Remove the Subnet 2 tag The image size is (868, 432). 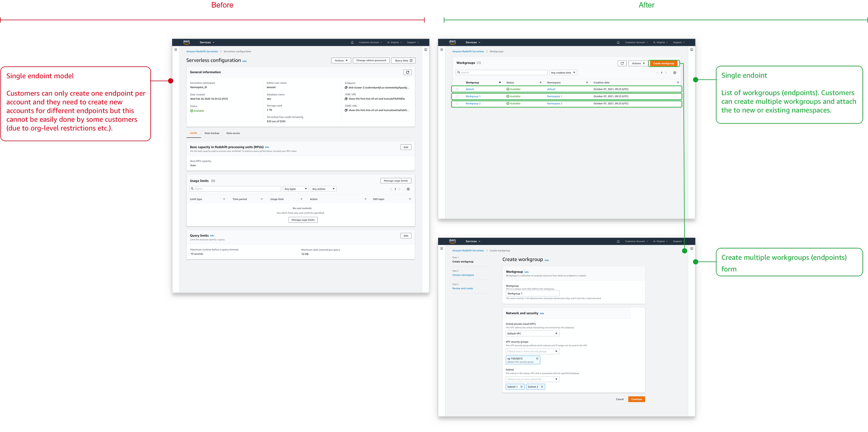[x=542, y=386]
